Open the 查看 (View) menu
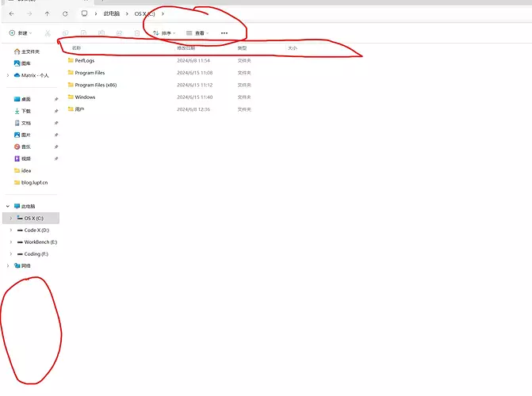The image size is (532, 396). pos(197,33)
